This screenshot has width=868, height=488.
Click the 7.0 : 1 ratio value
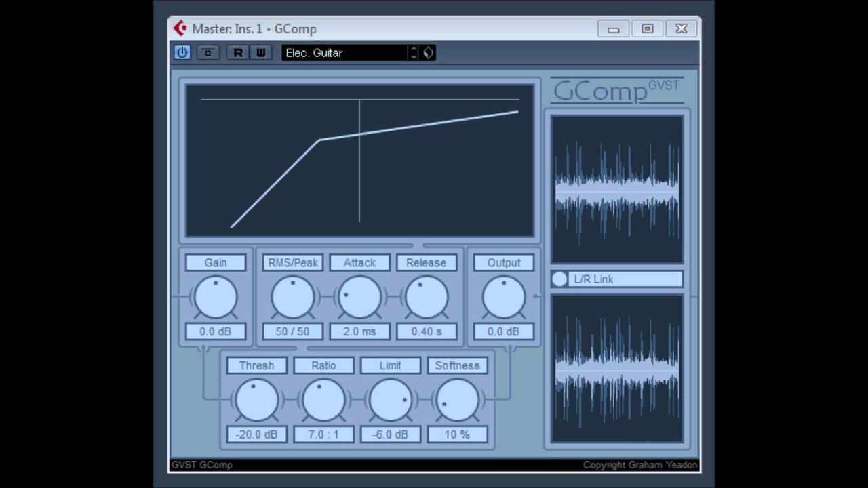tap(323, 434)
